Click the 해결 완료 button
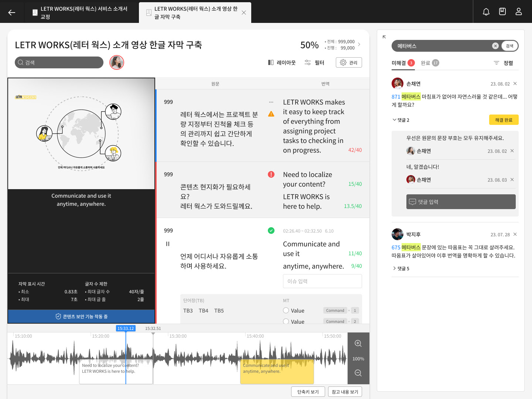Image resolution: width=532 pixels, height=399 pixels. (x=504, y=120)
